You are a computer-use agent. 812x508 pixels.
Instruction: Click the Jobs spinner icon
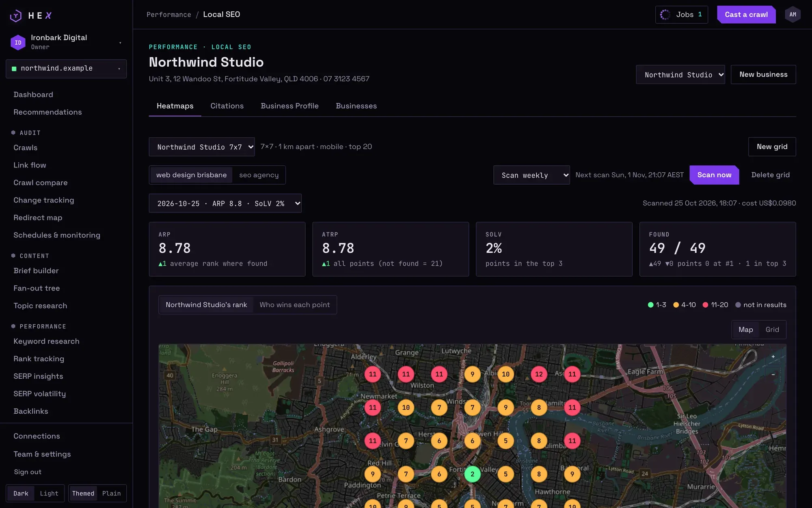tap(665, 15)
